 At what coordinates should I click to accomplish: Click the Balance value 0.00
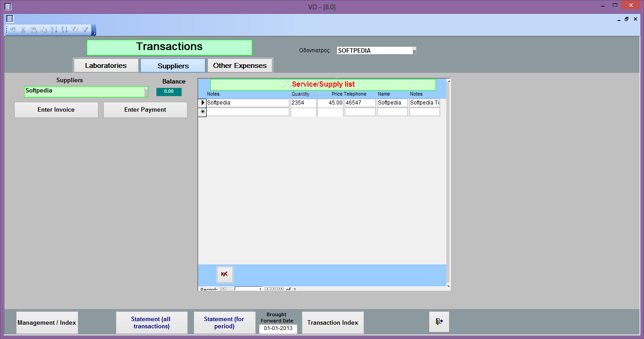pos(169,92)
